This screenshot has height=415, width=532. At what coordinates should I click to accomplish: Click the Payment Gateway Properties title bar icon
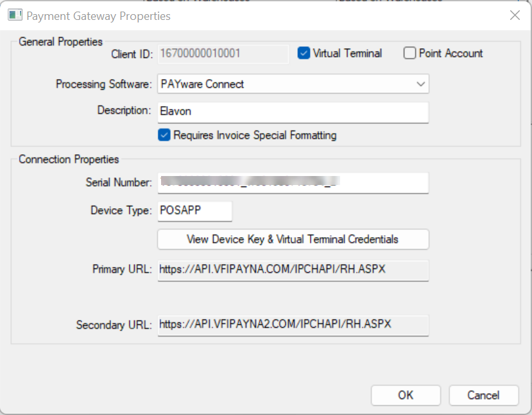[14, 14]
